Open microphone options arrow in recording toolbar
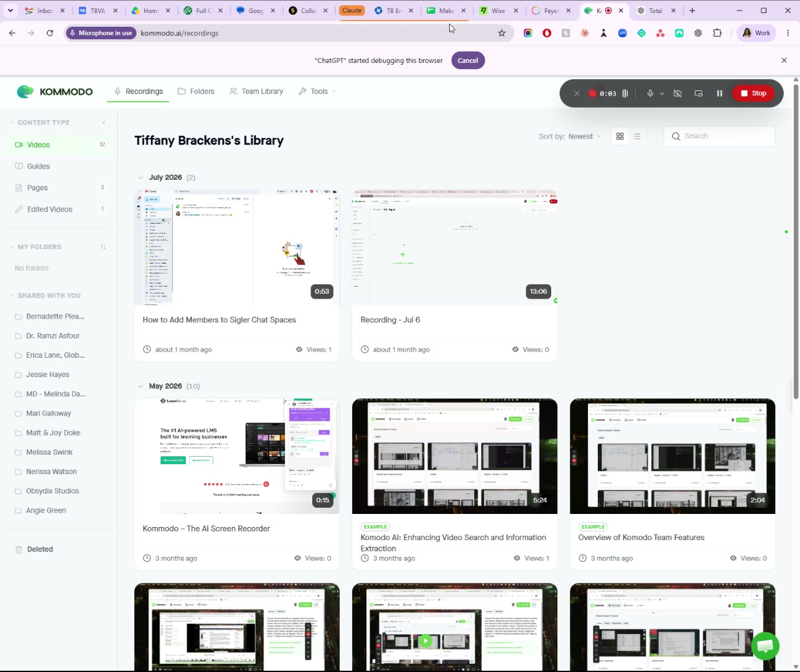 click(662, 93)
